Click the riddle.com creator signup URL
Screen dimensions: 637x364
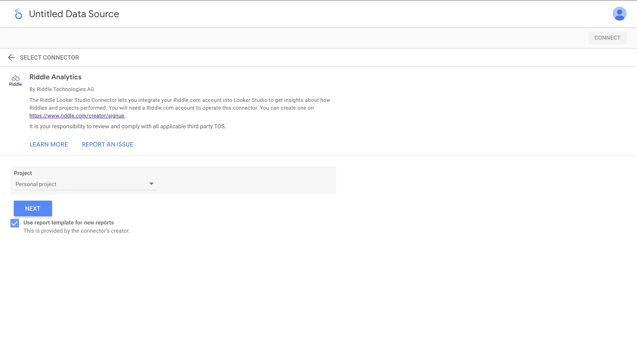(76, 115)
